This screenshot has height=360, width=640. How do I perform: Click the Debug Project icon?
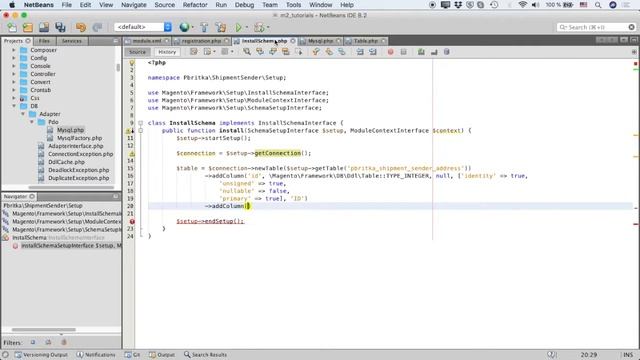pyautogui.click(x=259, y=27)
